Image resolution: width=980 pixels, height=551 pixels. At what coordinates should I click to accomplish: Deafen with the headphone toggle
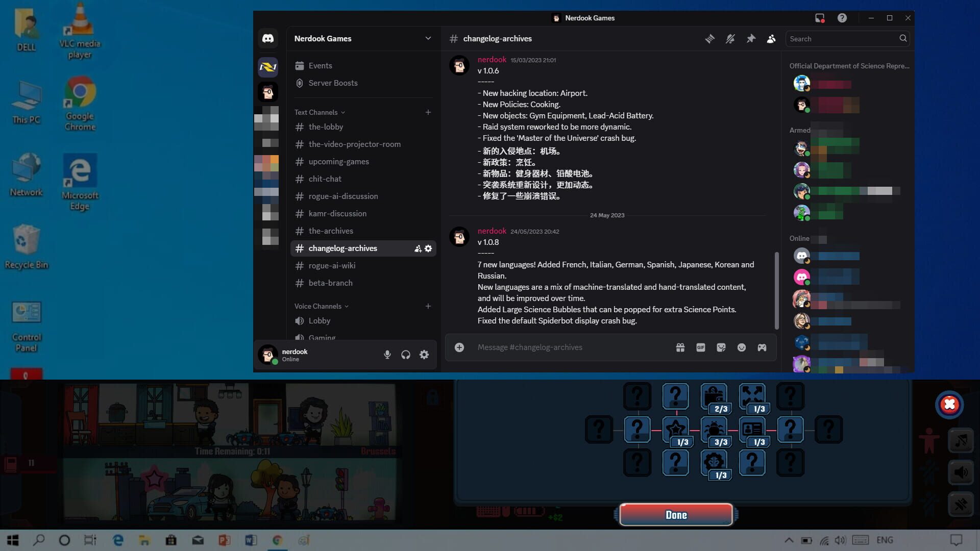[x=406, y=354]
